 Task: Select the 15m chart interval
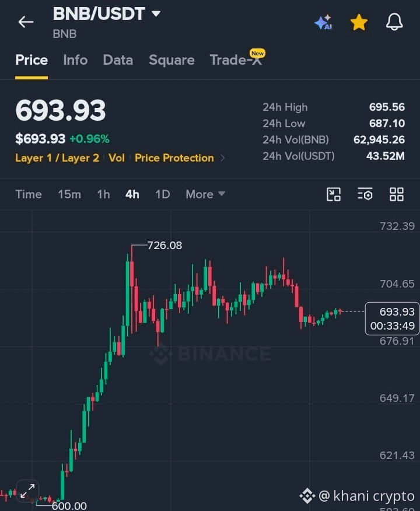(x=69, y=194)
